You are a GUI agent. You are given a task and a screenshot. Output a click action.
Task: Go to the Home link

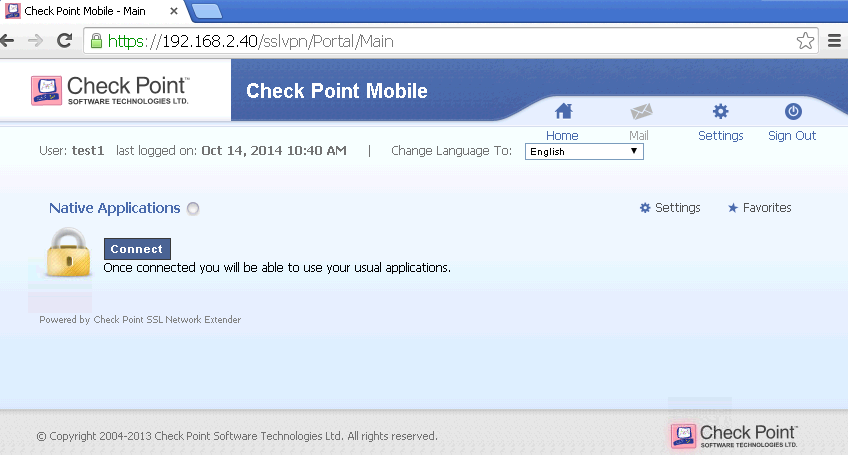click(562, 135)
